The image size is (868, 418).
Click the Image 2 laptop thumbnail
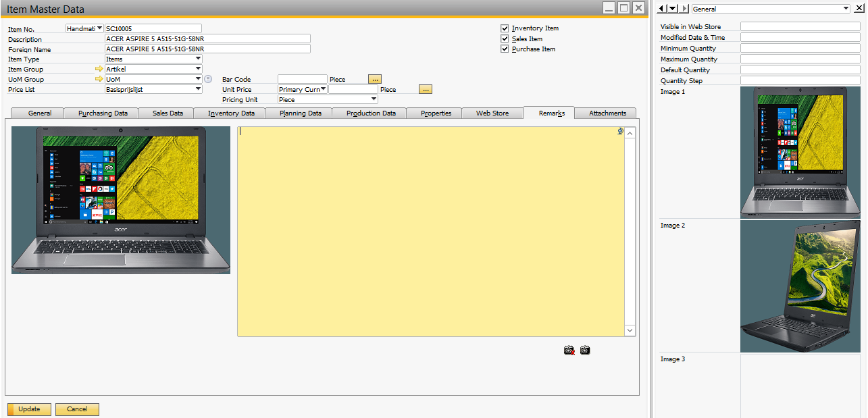coord(800,286)
